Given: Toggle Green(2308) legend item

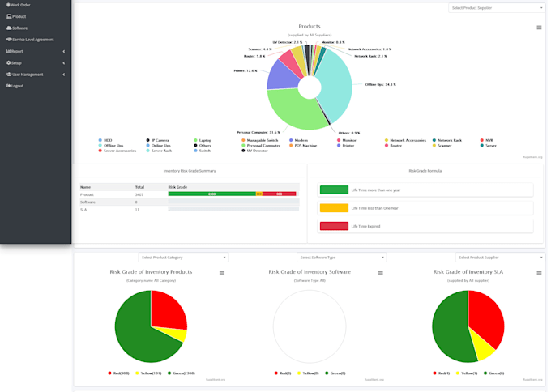Looking at the screenshot, I should pos(182,373).
